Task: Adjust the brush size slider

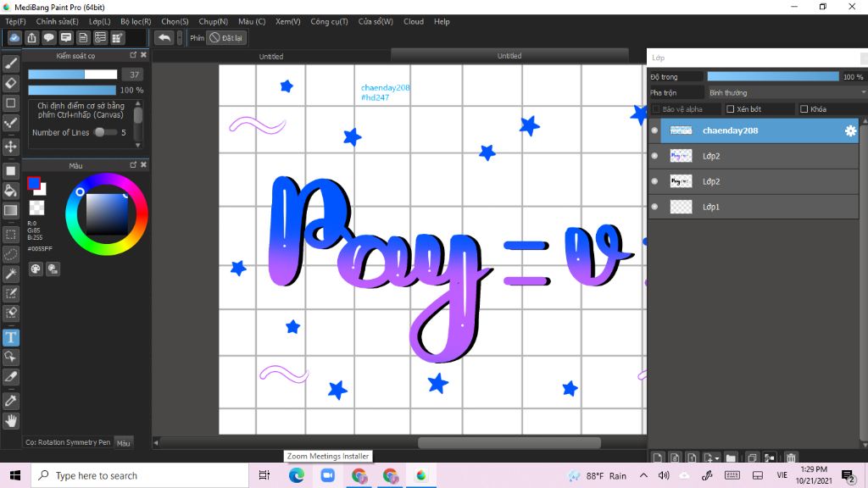Action: (73, 75)
